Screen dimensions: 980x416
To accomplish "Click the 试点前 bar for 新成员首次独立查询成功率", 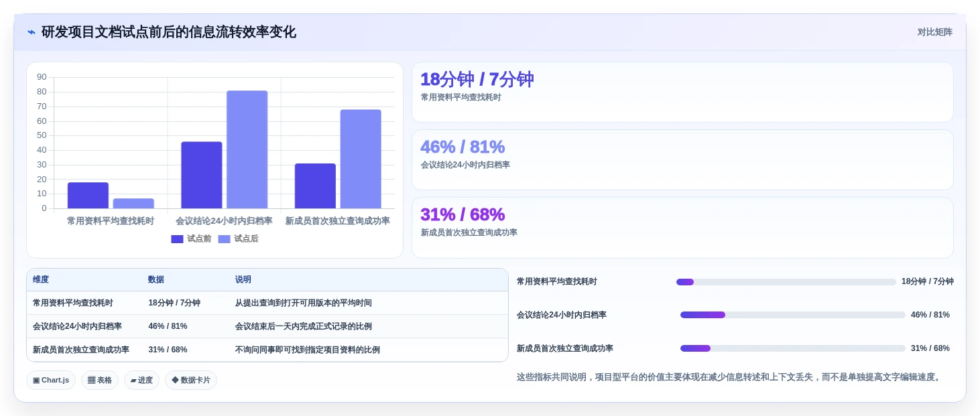I will click(315, 186).
